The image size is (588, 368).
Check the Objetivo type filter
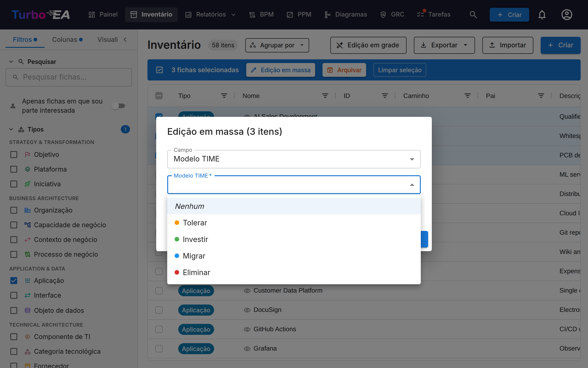coord(14,155)
